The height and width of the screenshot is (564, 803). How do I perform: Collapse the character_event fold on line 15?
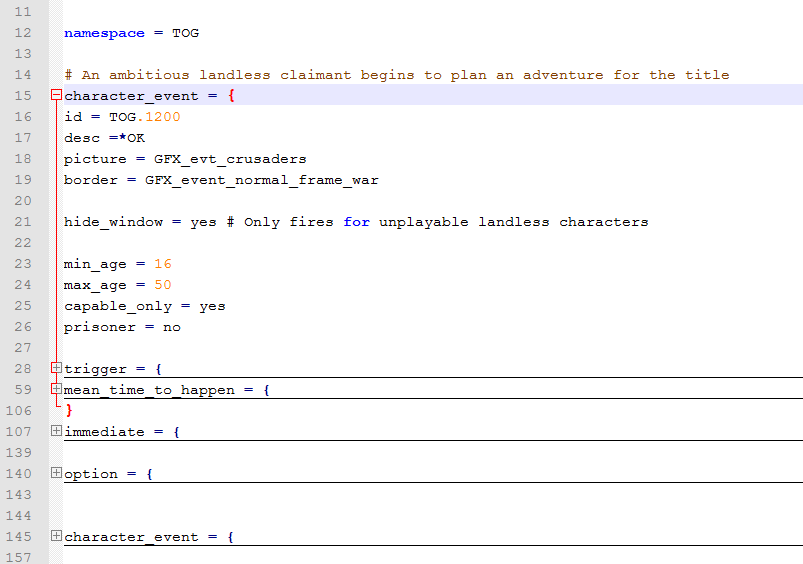pyautogui.click(x=56, y=96)
